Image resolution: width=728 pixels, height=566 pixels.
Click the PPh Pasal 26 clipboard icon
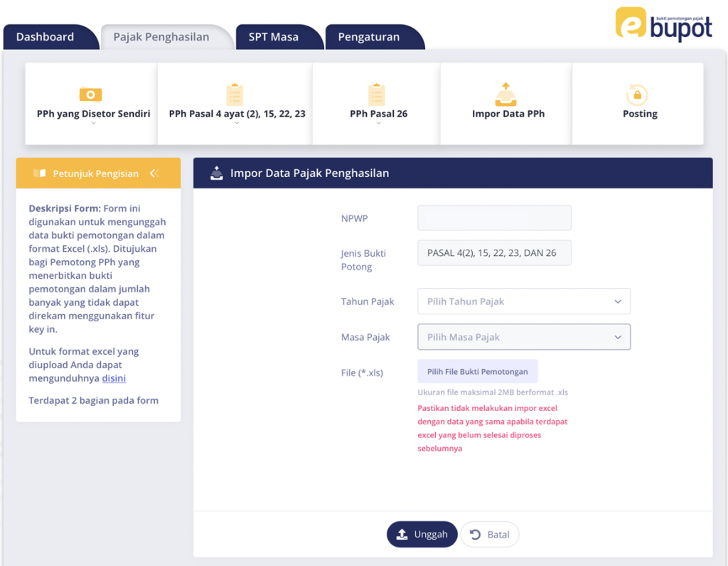point(378,94)
